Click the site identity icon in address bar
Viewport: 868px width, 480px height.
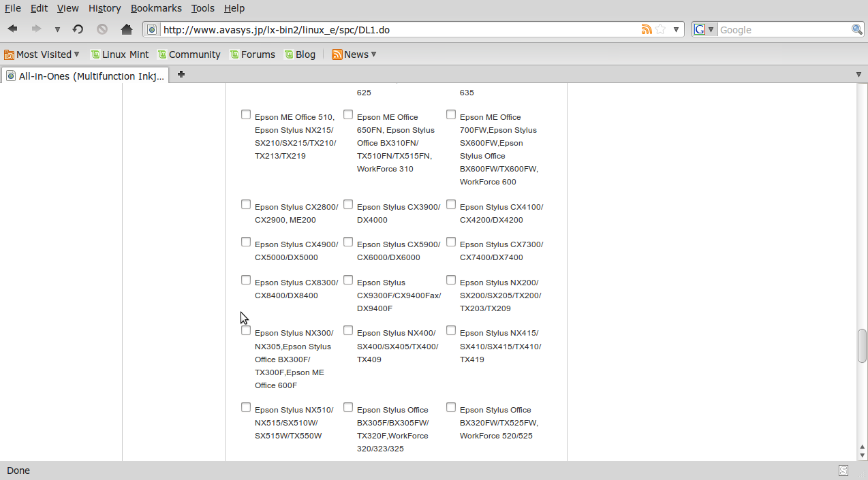pyautogui.click(x=152, y=29)
